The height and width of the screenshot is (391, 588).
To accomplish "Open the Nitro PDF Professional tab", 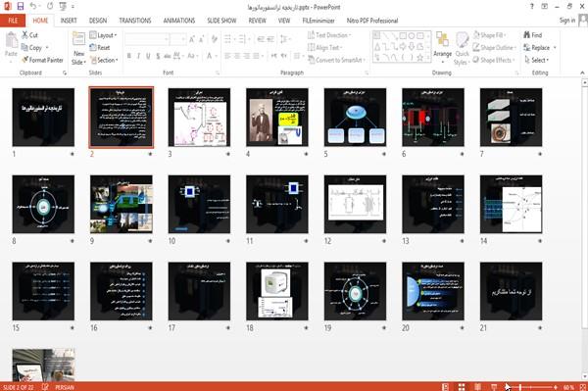I will pos(372,21).
